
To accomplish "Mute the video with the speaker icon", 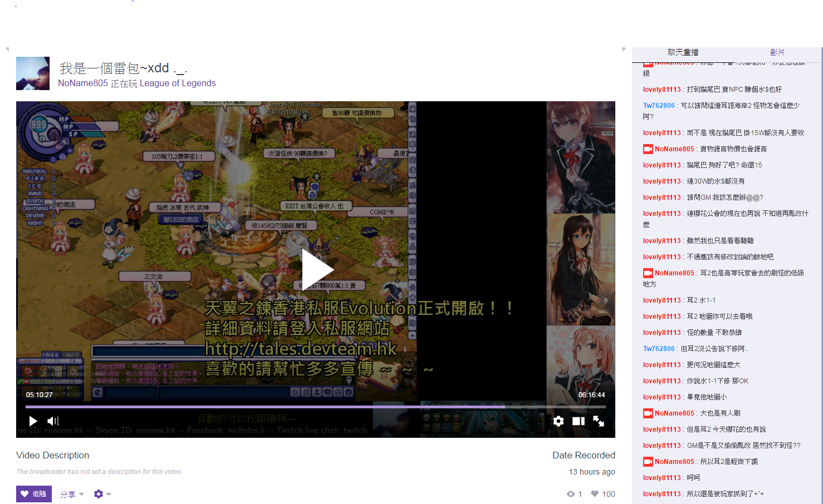I will [53, 421].
